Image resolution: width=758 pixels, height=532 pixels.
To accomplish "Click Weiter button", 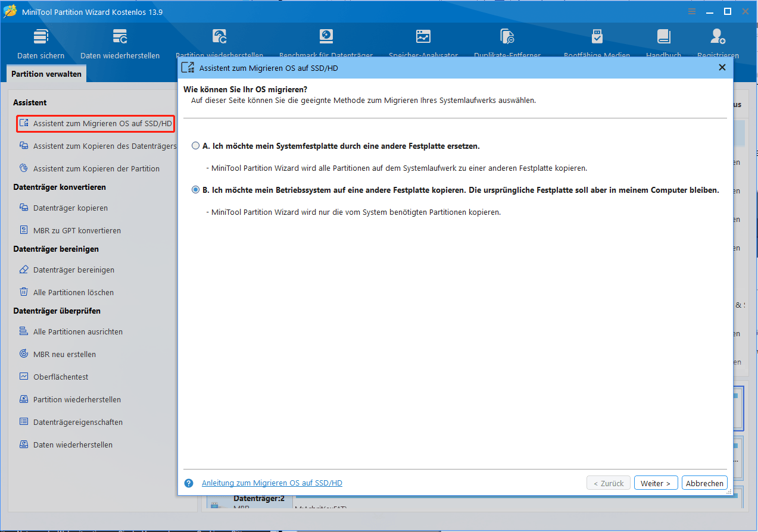I will [656, 483].
